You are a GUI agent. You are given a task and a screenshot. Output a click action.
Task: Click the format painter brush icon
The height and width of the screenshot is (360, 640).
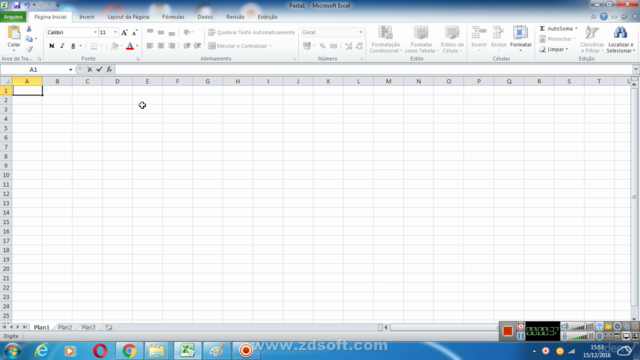(29, 49)
